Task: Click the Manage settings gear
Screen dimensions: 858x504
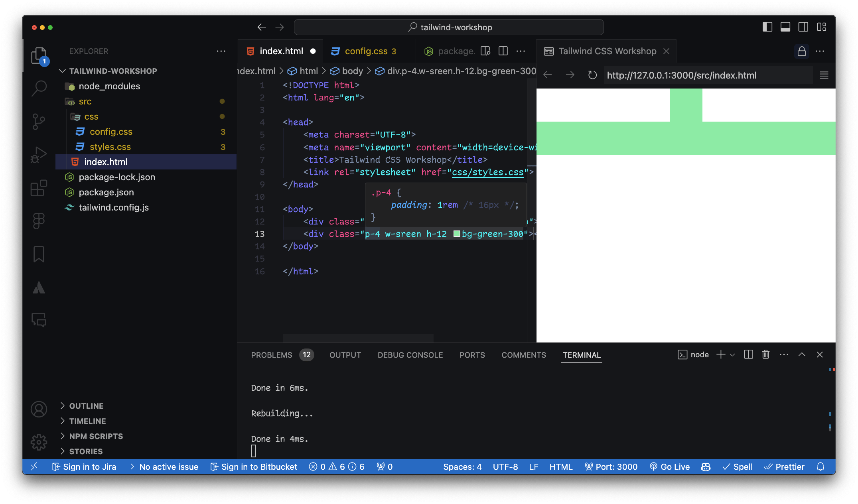Action: tap(39, 442)
